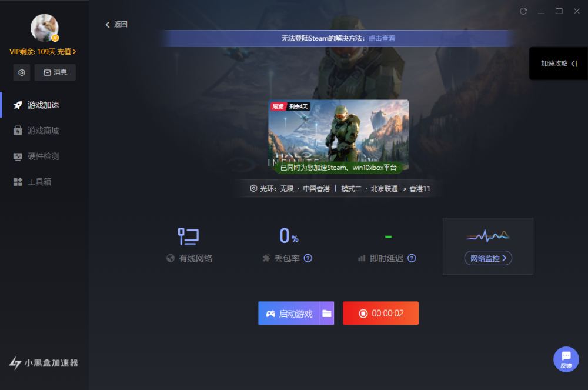Open the 反馈 feedback bubble

pyautogui.click(x=566, y=359)
